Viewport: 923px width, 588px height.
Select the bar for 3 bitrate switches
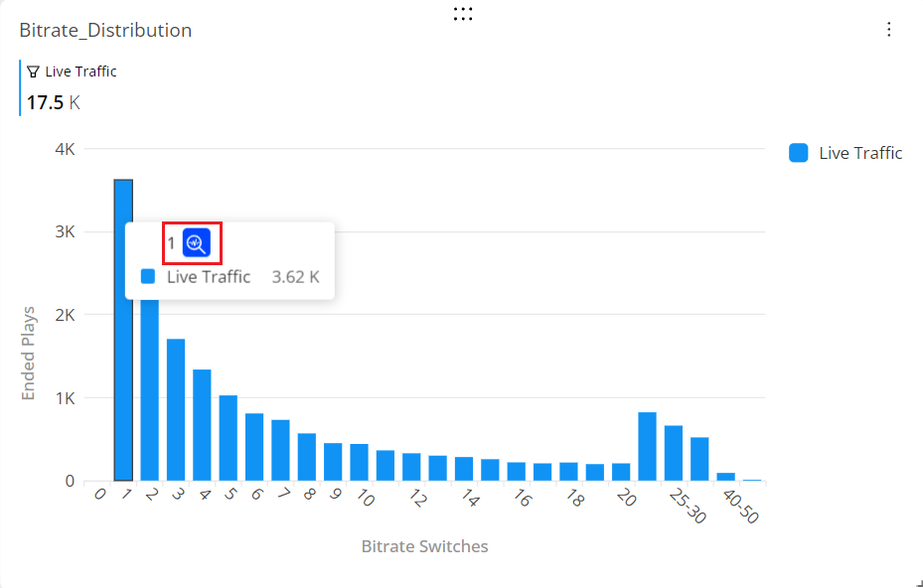176,409
